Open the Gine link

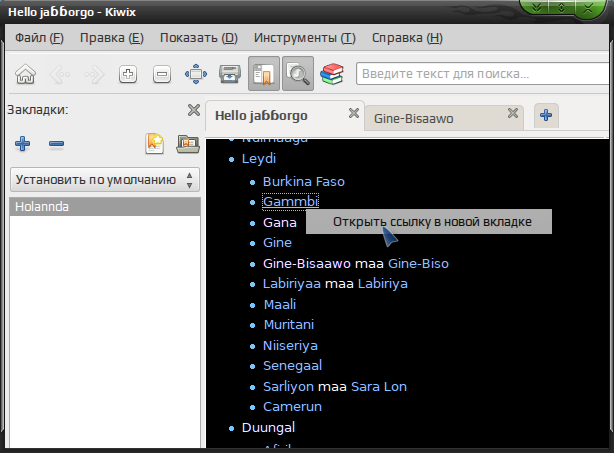[277, 243]
